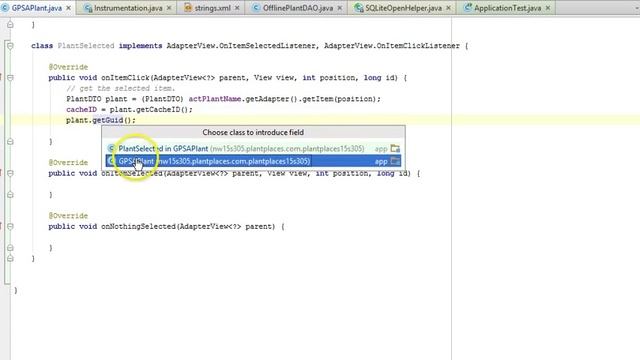Close the GPSAPlant.java tab

point(68,8)
